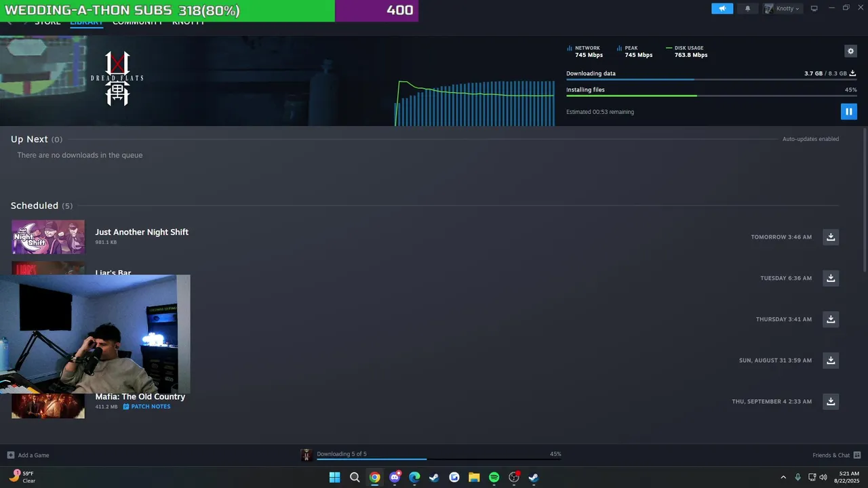This screenshot has width=868, height=488.
Task: Switch to the COMMUNITY tab
Action: pyautogui.click(x=138, y=22)
